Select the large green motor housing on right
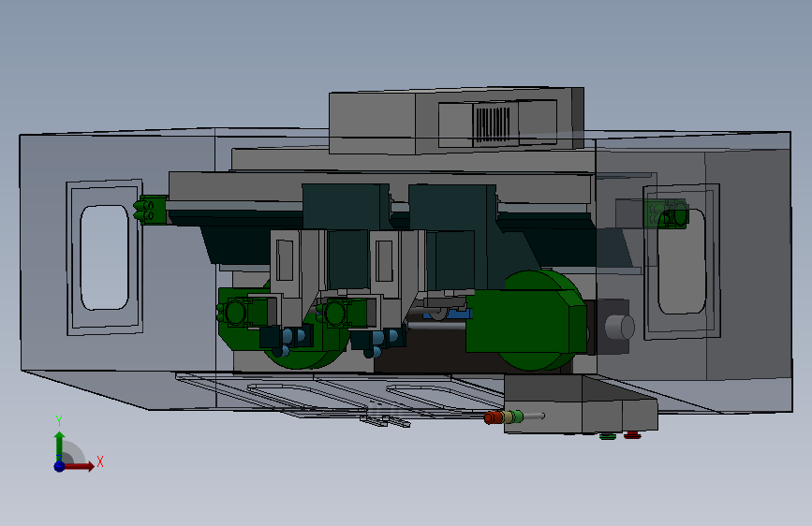The image size is (812, 526). point(525,321)
